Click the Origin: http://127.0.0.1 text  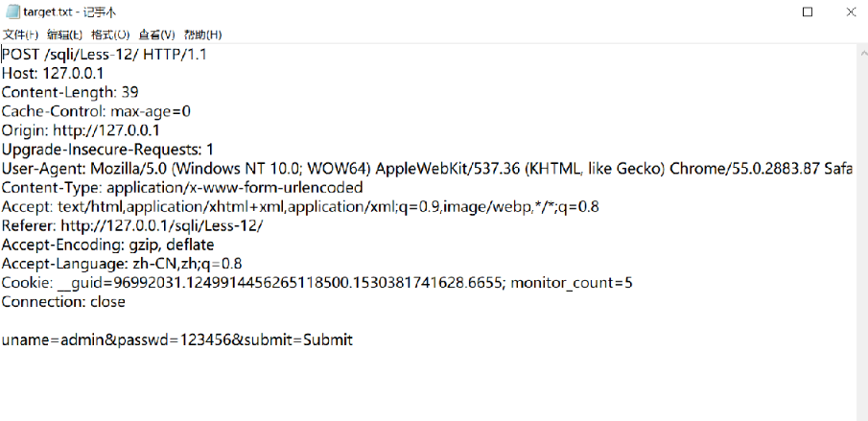(x=81, y=130)
